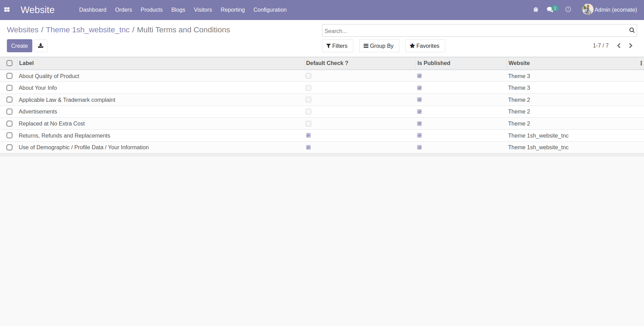Open About Quality of Product record
This screenshot has height=326, width=644.
pos(49,76)
